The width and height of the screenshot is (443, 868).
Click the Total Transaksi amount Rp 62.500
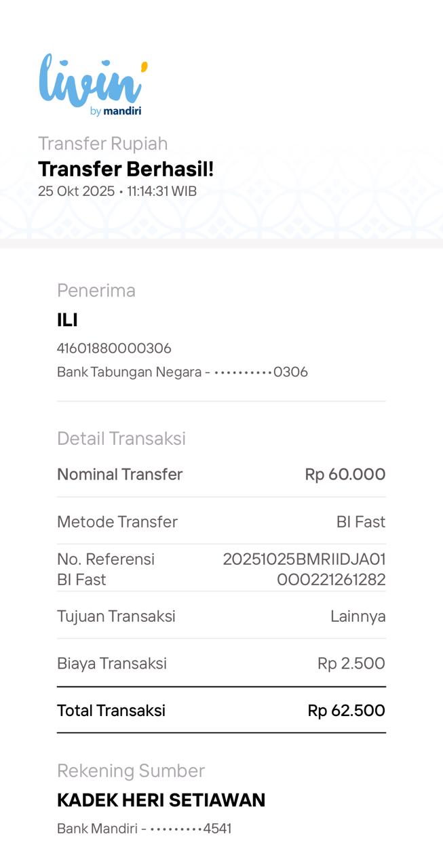coord(347,711)
